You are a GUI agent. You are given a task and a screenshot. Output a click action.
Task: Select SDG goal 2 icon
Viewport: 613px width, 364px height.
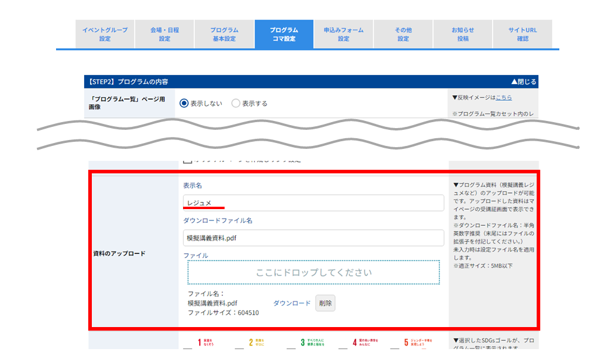(256, 343)
